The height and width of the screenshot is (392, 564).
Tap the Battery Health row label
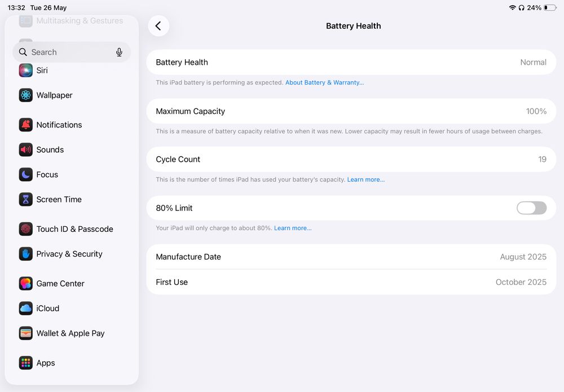182,62
